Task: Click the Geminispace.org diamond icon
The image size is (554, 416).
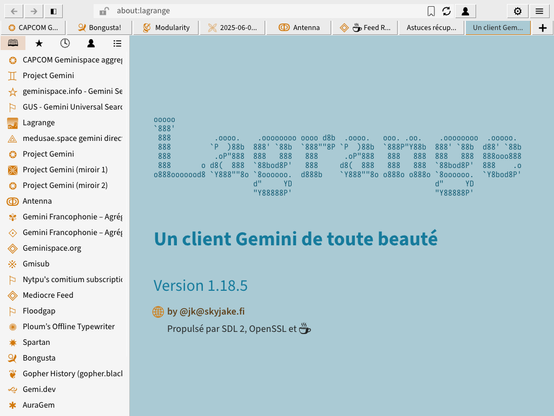Action: 12,248
